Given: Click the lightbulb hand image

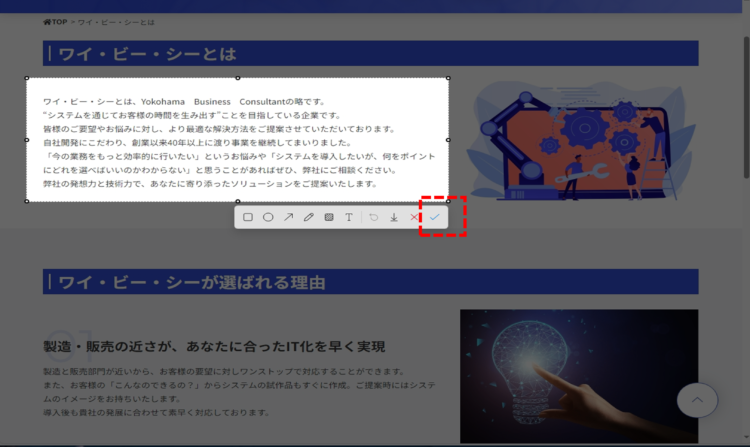Looking at the screenshot, I should pos(579,376).
